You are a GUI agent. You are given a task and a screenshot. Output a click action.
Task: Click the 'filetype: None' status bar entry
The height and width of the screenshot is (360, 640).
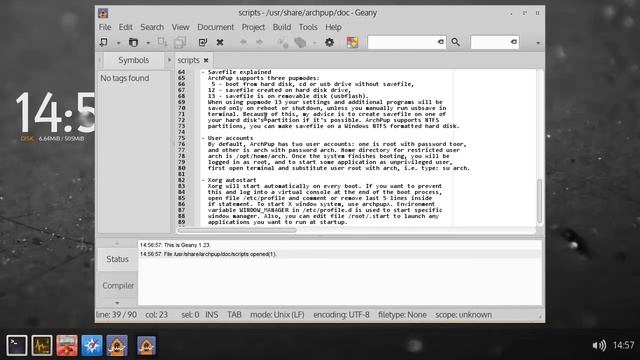402,315
